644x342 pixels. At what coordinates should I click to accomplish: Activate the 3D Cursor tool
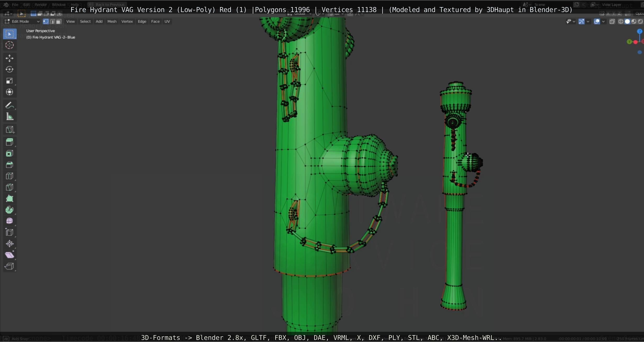pos(10,45)
